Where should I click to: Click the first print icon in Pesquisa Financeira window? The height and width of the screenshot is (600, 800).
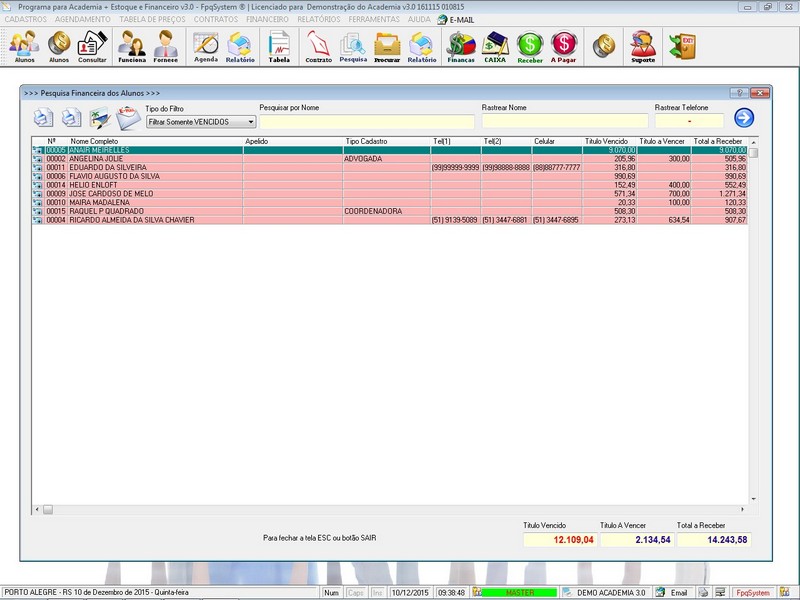click(43, 118)
